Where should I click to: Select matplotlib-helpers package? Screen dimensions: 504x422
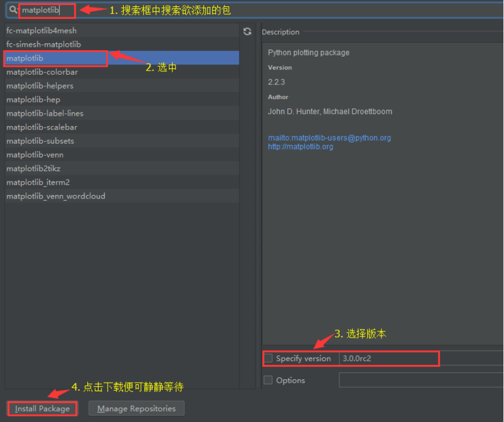click(122, 86)
